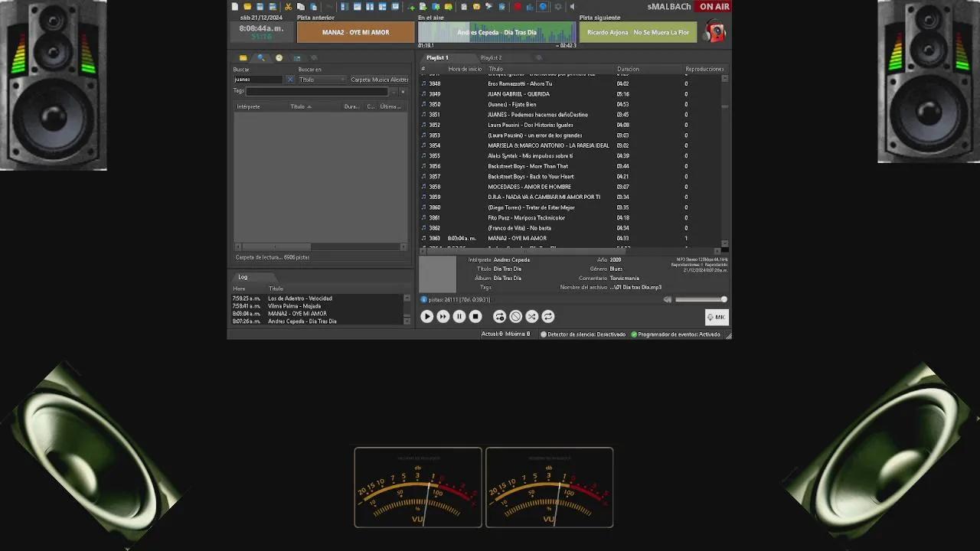The height and width of the screenshot is (551, 980).
Task: Select log entry Vilma Palma - Mojada
Action: [x=317, y=306]
